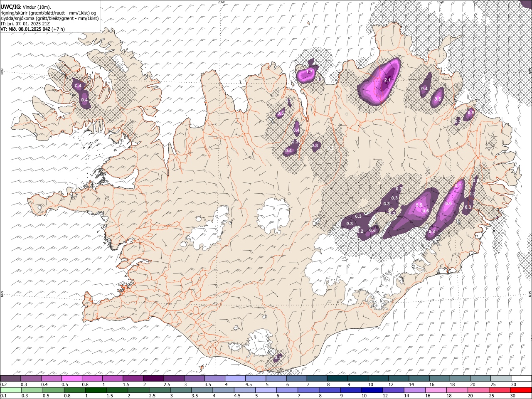Click the Hofsjökull glacier in central Iceland

coord(273,215)
